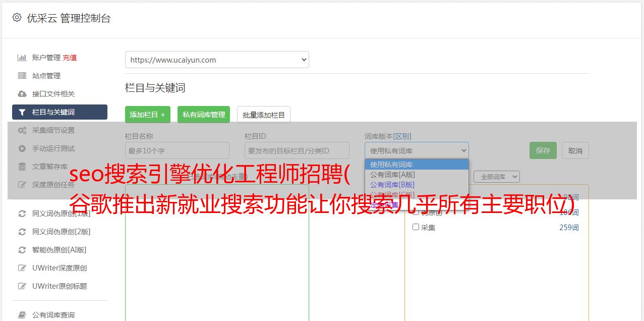Click the refresh icon next to 同义词伪原创[2版]
Image resolution: width=644 pixels, height=321 pixels.
point(22,232)
